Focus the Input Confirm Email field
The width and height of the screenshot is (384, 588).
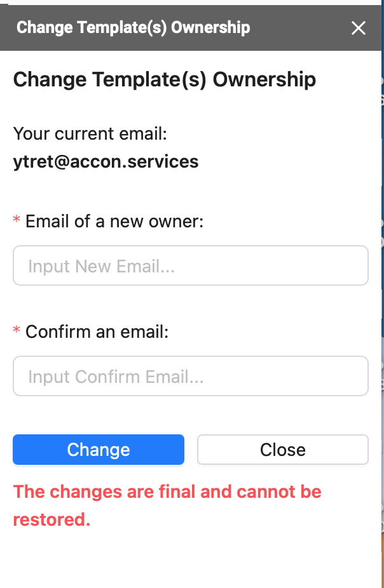191,376
